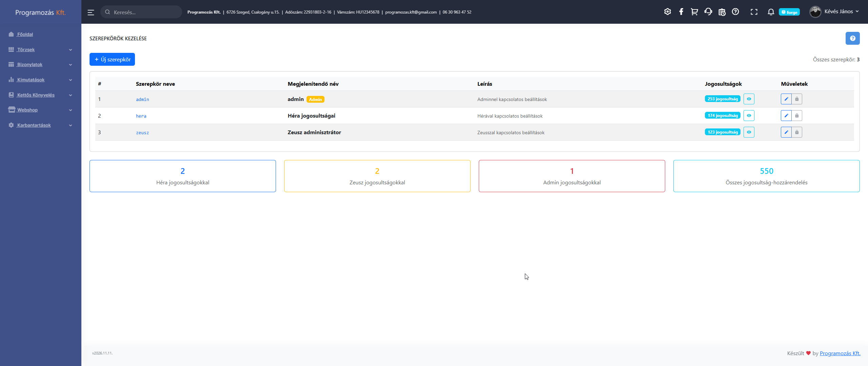Open the clipboard clock icon
Image resolution: width=868 pixels, height=366 pixels.
pyautogui.click(x=722, y=12)
